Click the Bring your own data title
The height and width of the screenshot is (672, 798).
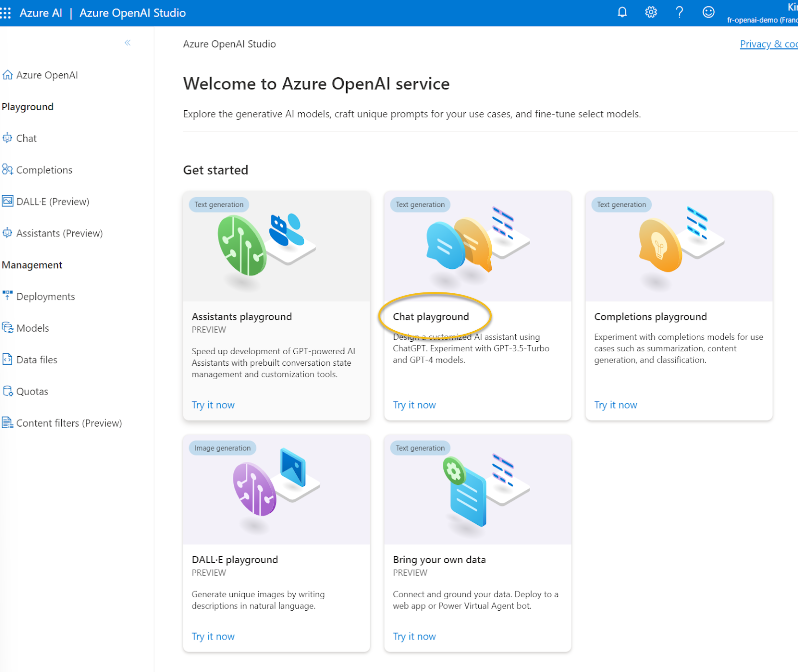439,560
